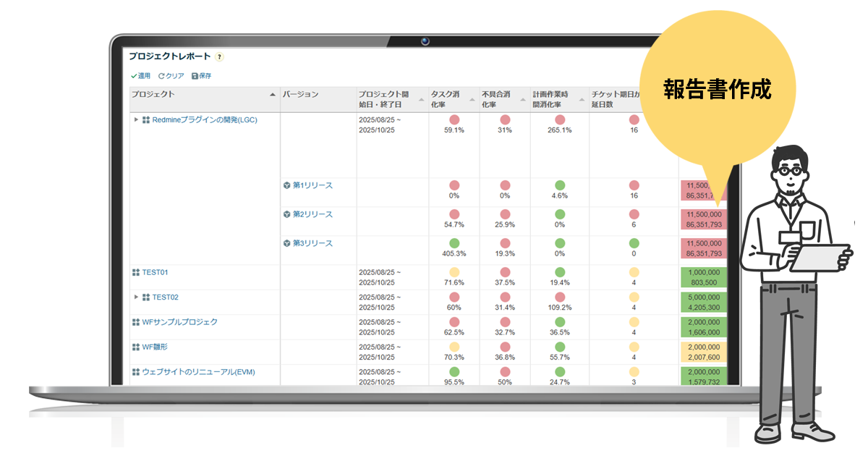Open the 第1リリース version link
The image size is (868, 456).
pos(311,185)
